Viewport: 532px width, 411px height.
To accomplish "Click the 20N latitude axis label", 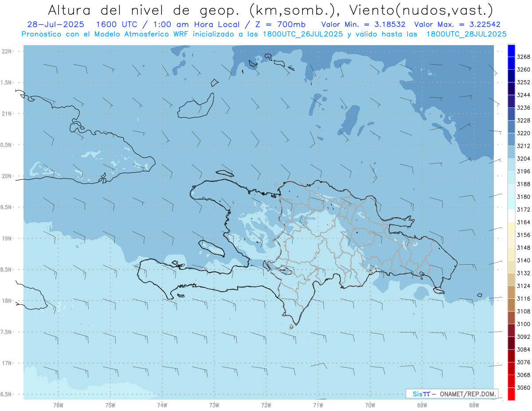I will tap(7, 176).
